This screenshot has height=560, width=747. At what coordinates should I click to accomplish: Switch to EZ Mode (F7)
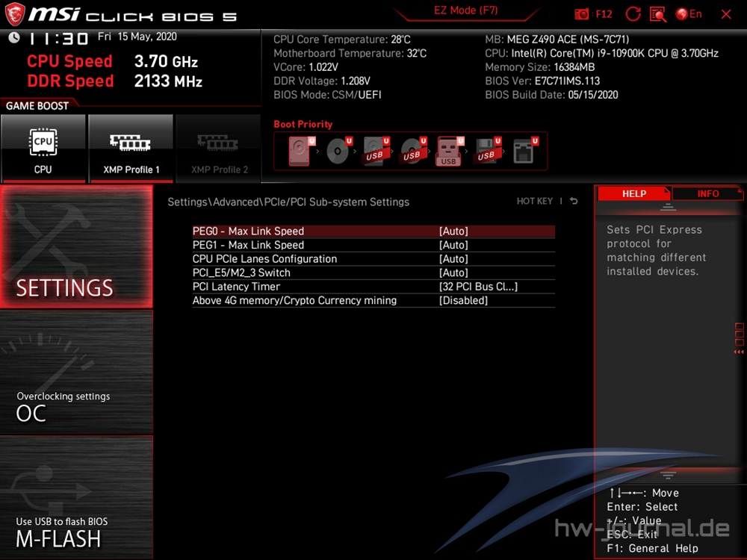point(465,11)
